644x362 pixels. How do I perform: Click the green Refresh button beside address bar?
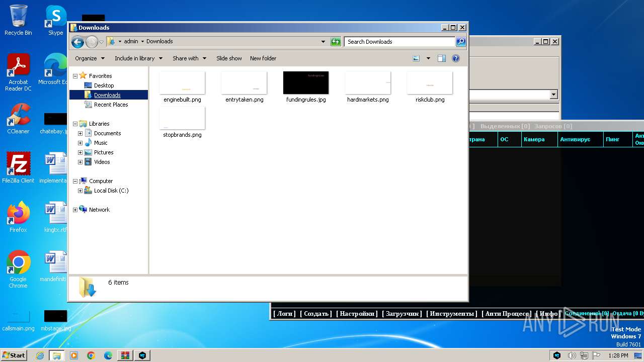coord(336,42)
